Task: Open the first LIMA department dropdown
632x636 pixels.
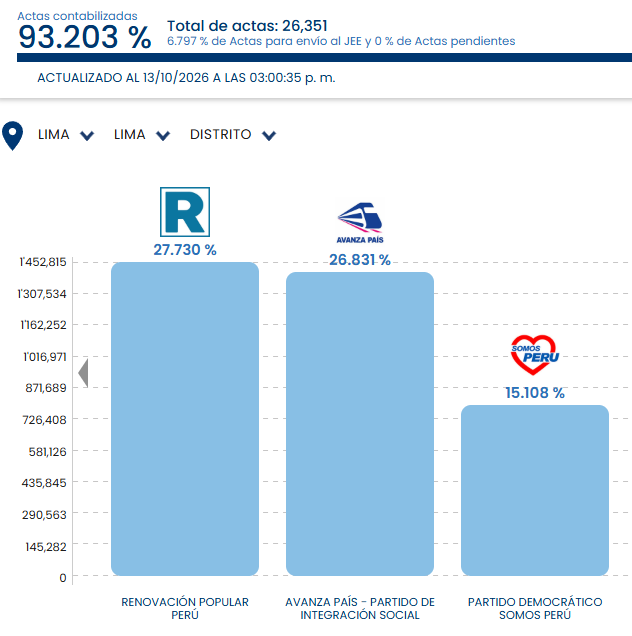Action: pyautogui.click(x=66, y=135)
